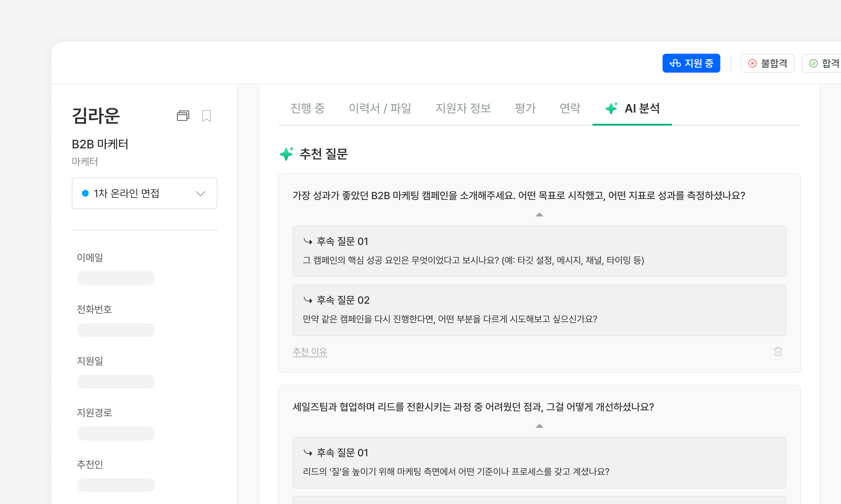Click the blue 지원 중 status button

[x=691, y=63]
